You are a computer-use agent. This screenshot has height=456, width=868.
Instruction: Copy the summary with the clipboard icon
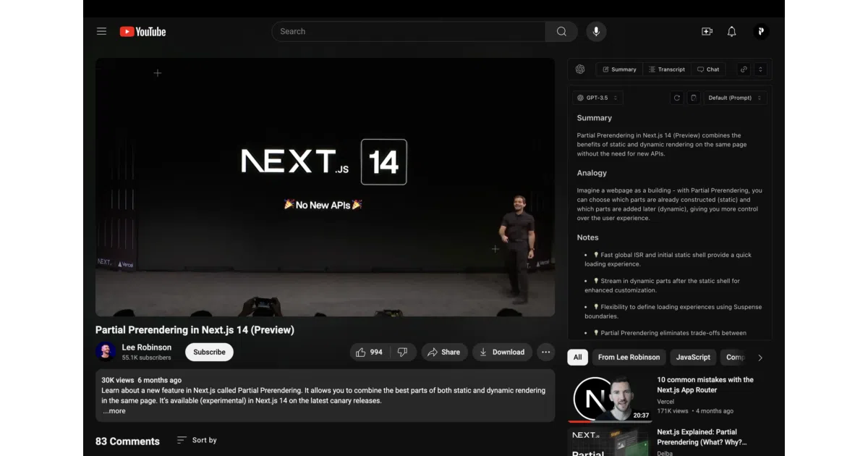coord(694,98)
